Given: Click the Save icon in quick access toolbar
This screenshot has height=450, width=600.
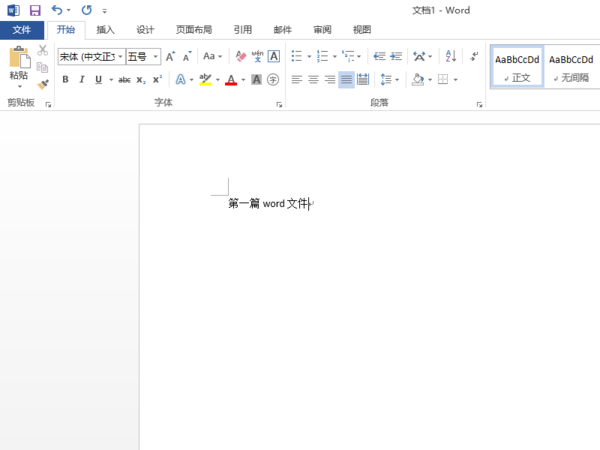Looking at the screenshot, I should tap(35, 10).
